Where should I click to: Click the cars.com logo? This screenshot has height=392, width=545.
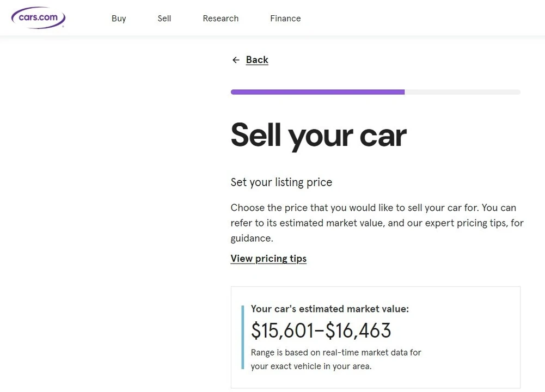click(x=38, y=17)
